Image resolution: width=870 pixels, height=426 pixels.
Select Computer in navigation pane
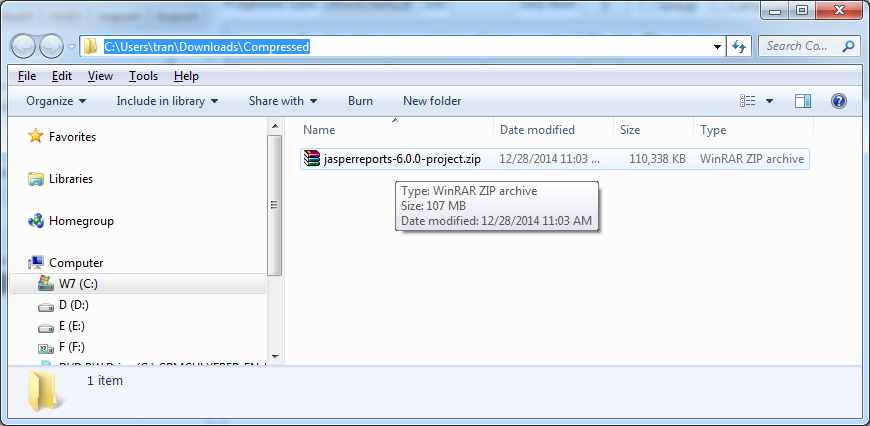tap(76, 263)
